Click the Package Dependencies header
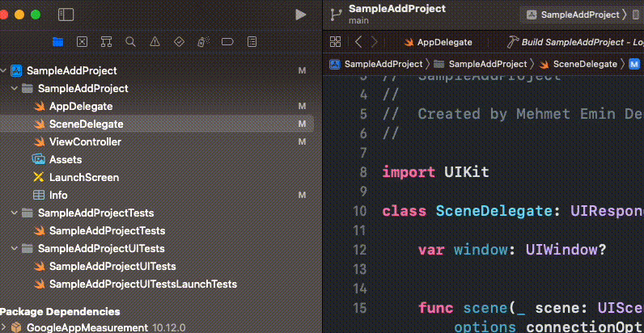Screen dimensions: 644x333 [60, 311]
